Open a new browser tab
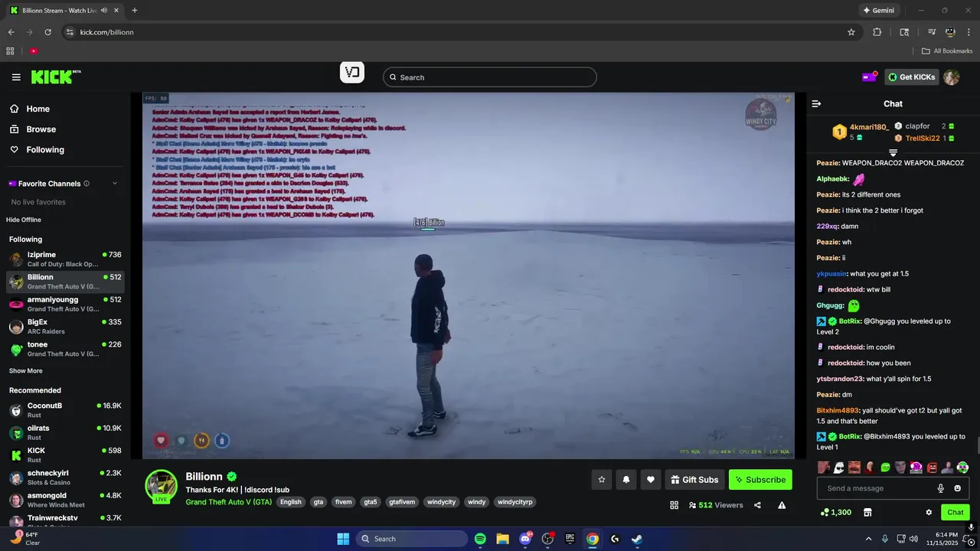This screenshot has width=980, height=551. (x=135, y=11)
